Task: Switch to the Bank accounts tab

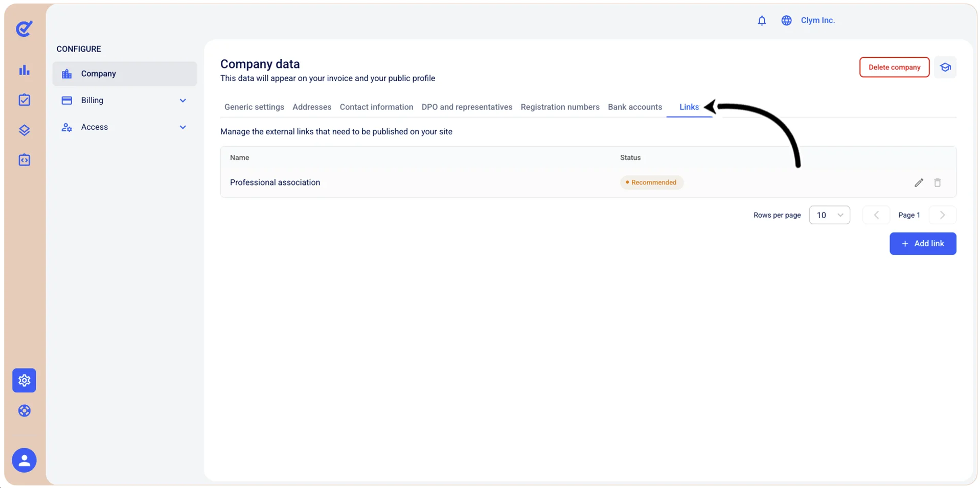Action: (x=634, y=107)
